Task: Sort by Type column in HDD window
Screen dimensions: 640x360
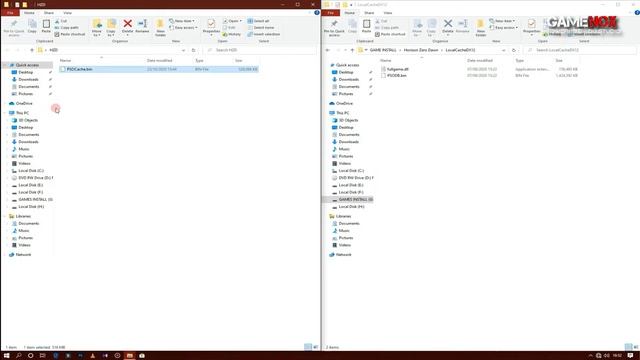Action: point(199,60)
